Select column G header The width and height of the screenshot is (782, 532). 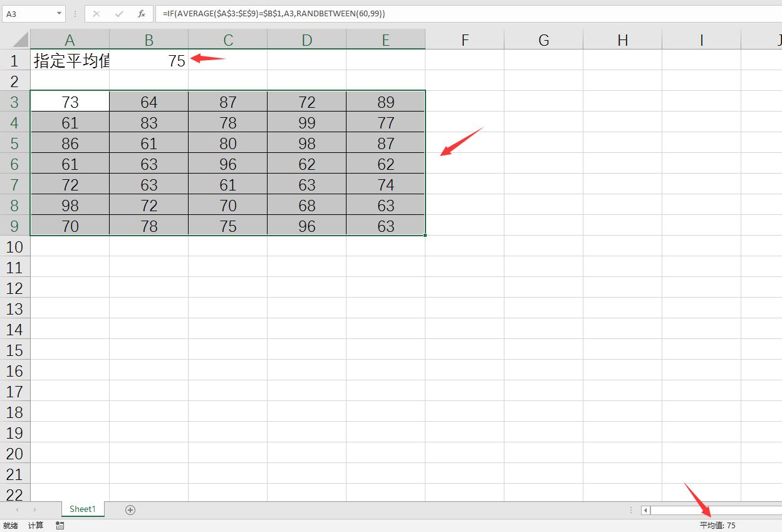coord(543,39)
